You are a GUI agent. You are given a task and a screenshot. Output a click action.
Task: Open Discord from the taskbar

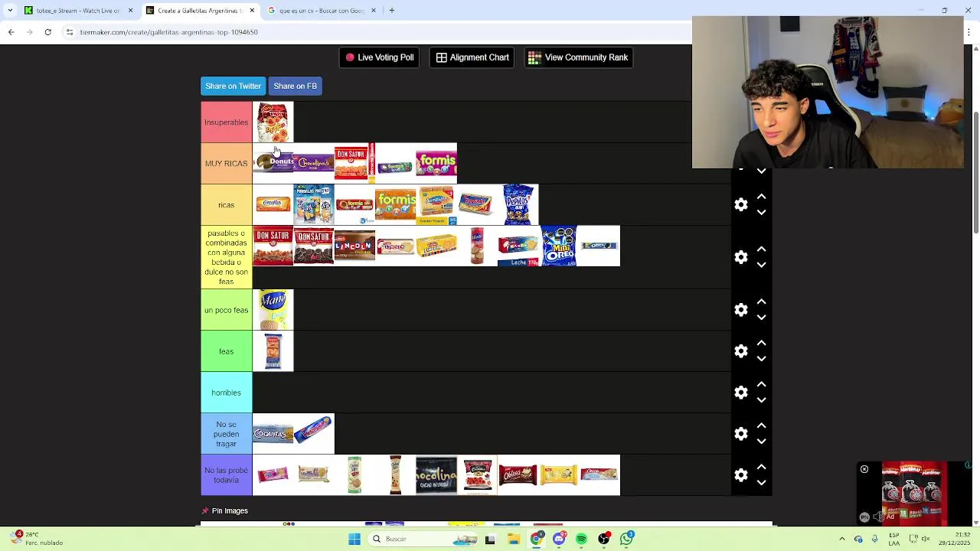(559, 540)
